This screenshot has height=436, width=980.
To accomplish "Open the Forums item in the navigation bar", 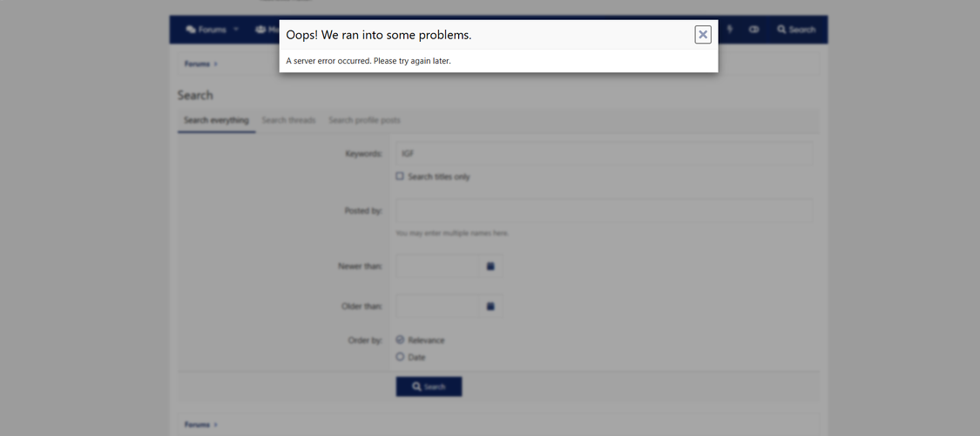I will (x=206, y=30).
